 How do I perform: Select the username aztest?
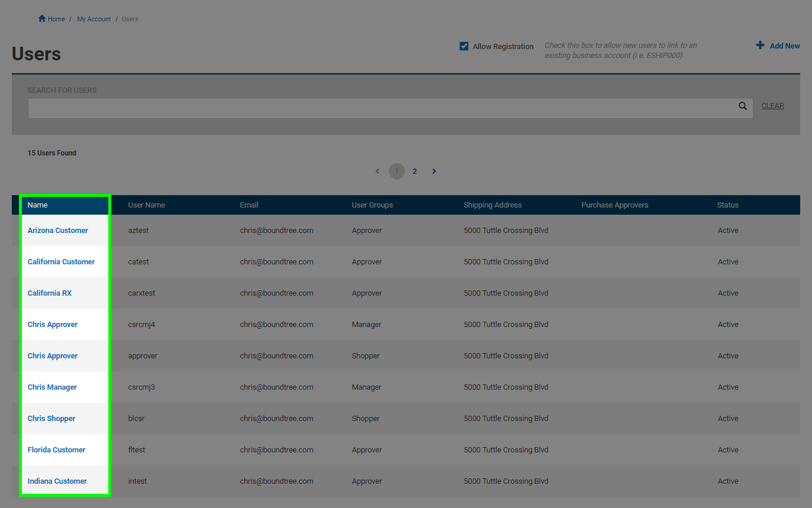138,231
